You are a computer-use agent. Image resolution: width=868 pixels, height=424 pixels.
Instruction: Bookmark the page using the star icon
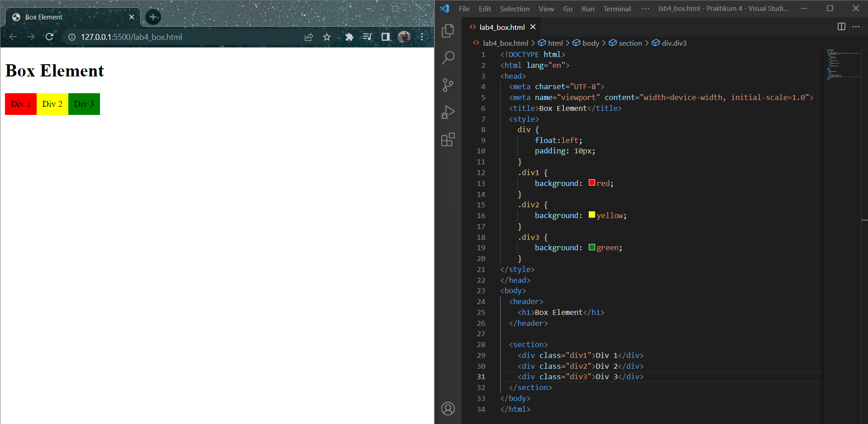pos(326,37)
